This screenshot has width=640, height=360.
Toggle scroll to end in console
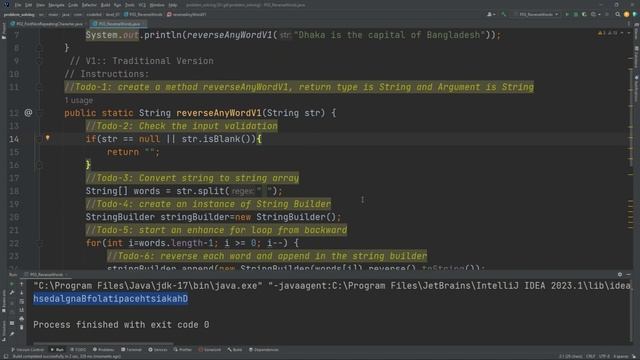[21, 310]
